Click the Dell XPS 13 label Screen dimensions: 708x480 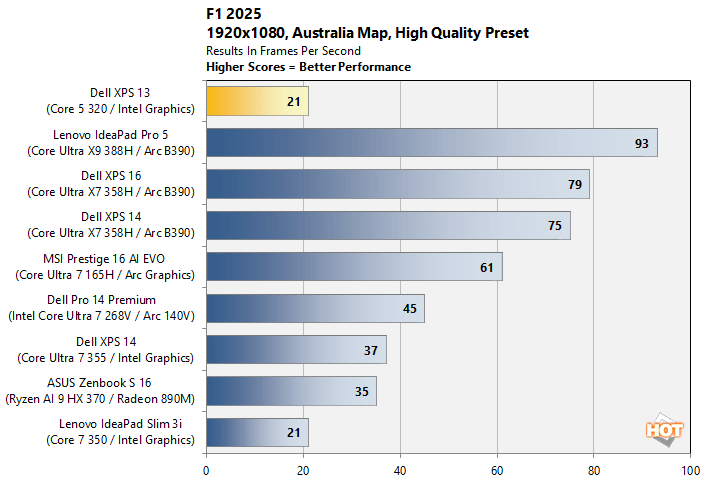pos(120,101)
